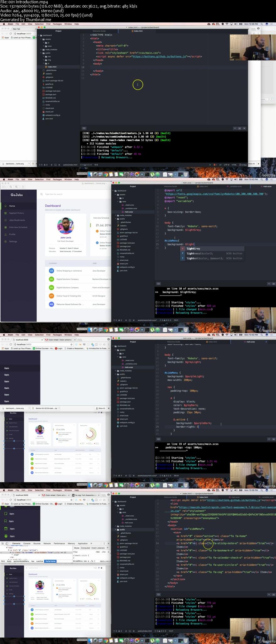This screenshot has height=644, width=276.
Task: In 00:21:58 frame, collapse dashboard root folder
Action: 113,346
